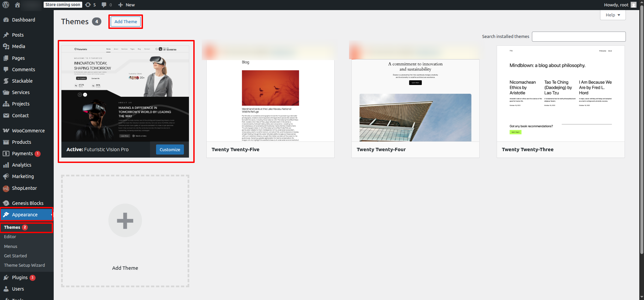Click the Store coming soon badge
The image size is (644, 300).
(63, 5)
